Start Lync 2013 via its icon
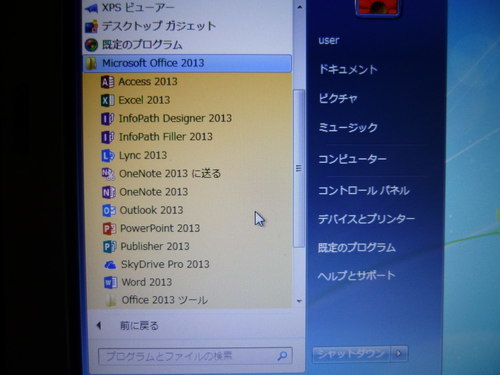This screenshot has height=375, width=500. pyautogui.click(x=108, y=155)
